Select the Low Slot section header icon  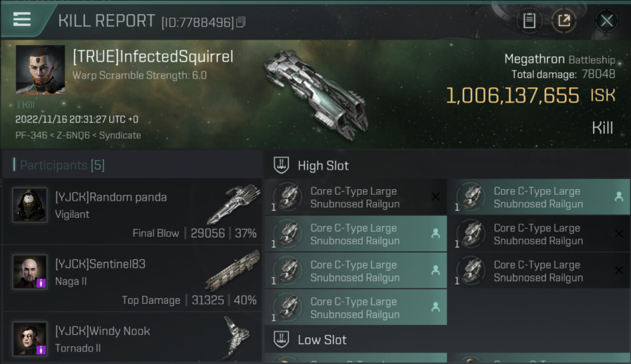[x=282, y=339]
